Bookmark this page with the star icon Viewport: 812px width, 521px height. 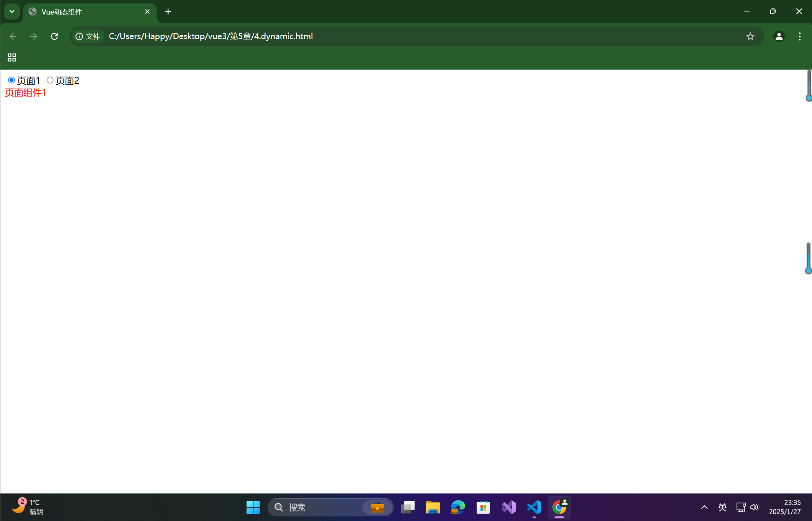pyautogui.click(x=750, y=36)
